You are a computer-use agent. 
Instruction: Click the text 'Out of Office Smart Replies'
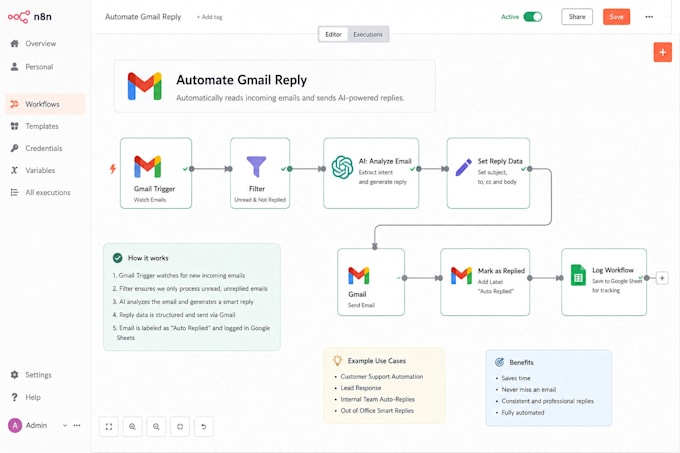tap(377, 411)
